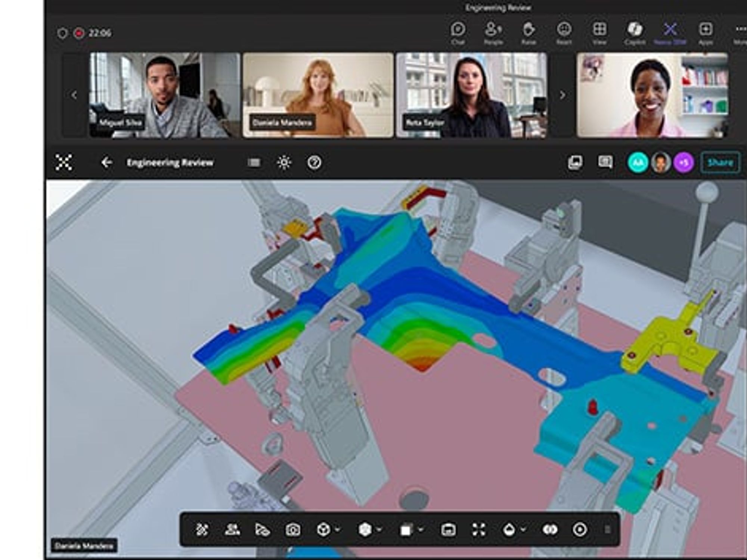Image resolution: width=747 pixels, height=560 pixels.
Task: Open the image gallery icon
Action: (x=575, y=162)
